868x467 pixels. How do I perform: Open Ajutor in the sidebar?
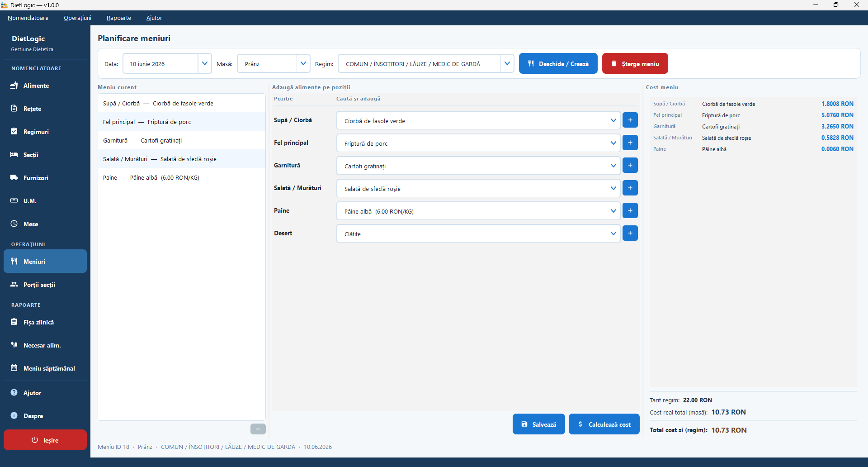point(45,393)
